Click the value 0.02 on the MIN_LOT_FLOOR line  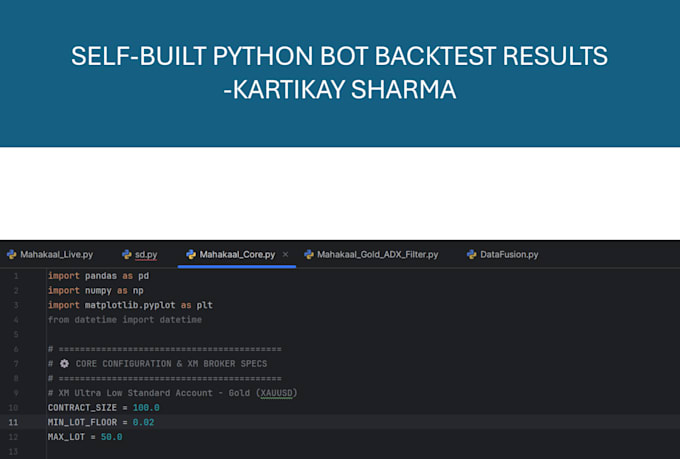tap(143, 422)
